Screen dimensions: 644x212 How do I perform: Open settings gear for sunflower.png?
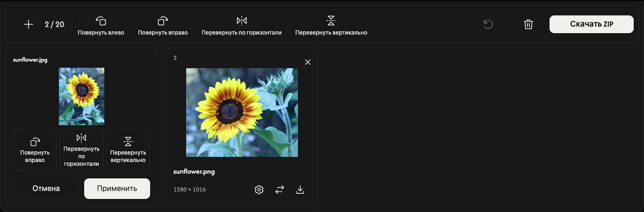pyautogui.click(x=259, y=190)
